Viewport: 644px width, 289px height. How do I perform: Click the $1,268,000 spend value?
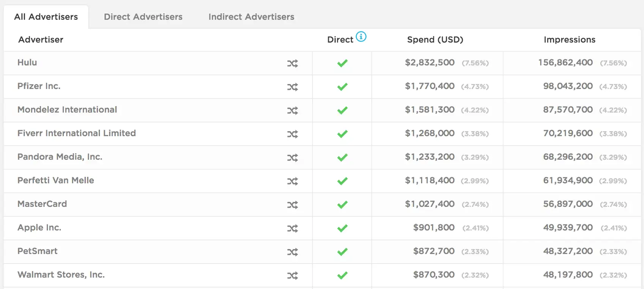pyautogui.click(x=430, y=133)
